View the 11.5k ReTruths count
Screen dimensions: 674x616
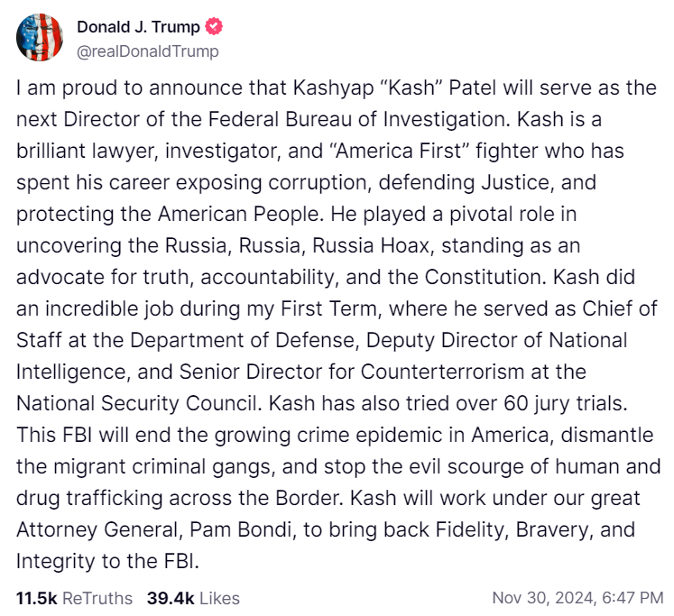[x=36, y=598]
